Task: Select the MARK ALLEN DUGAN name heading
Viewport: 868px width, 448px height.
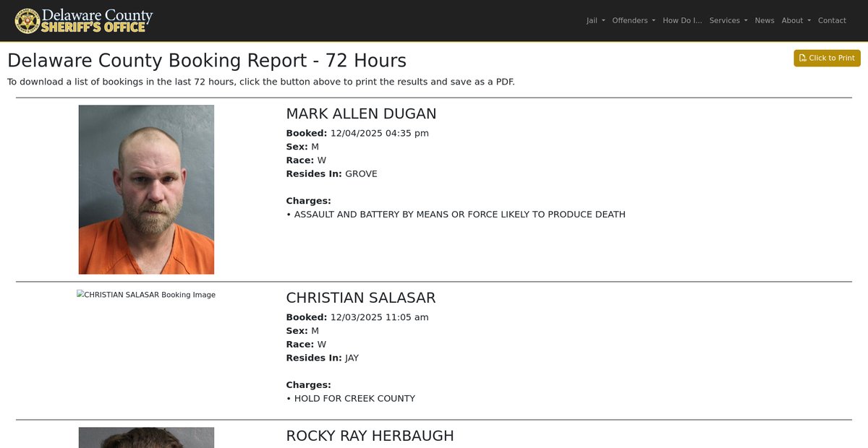Action: click(361, 113)
